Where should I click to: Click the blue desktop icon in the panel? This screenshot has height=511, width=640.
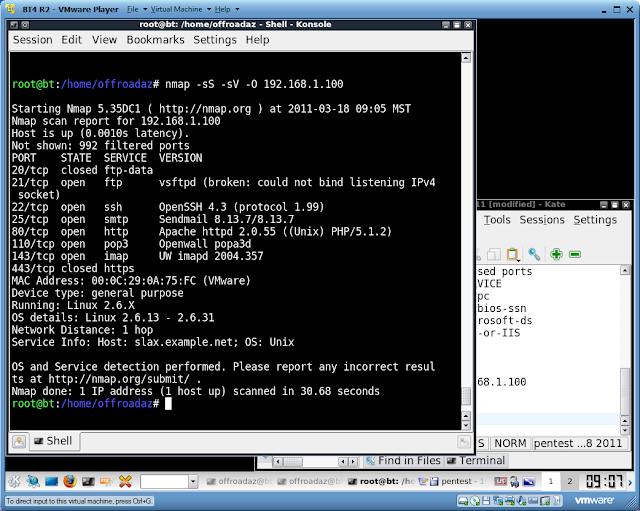tap(51, 482)
